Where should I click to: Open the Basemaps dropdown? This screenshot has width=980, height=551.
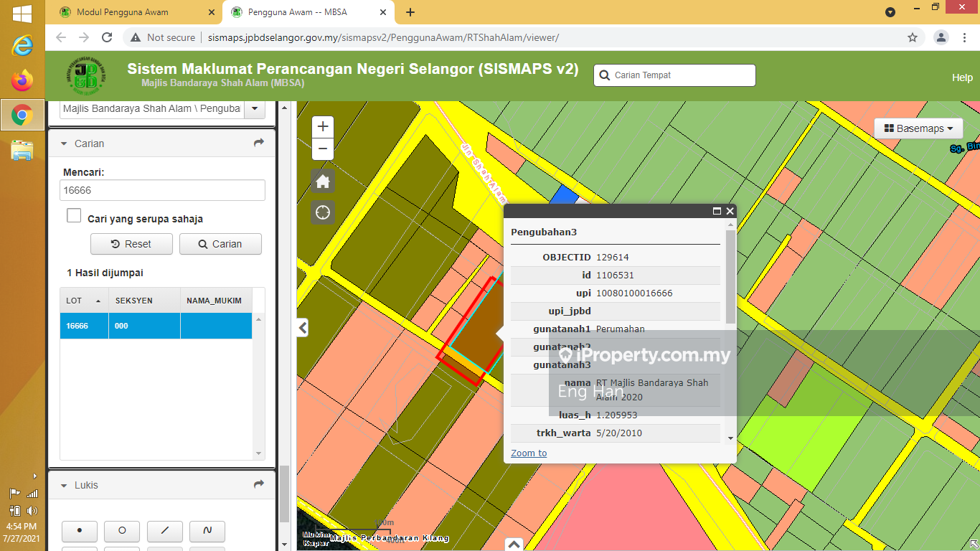(918, 128)
